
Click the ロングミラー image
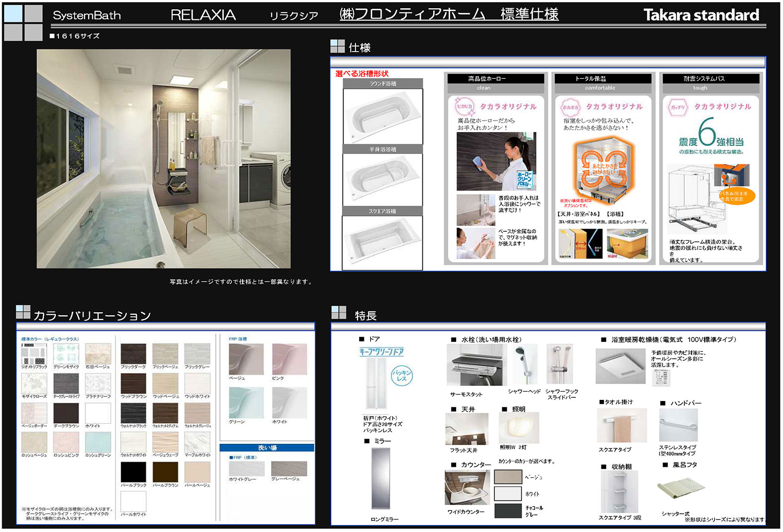379,479
